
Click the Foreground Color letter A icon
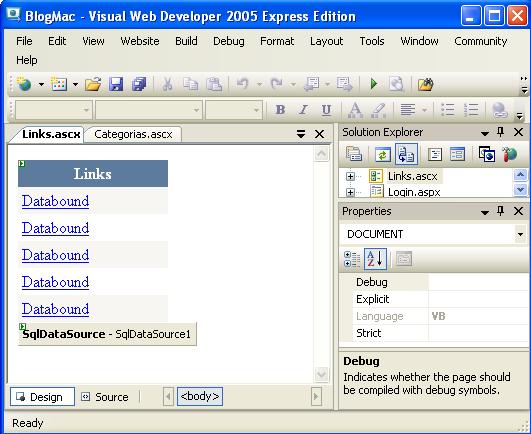(x=355, y=110)
